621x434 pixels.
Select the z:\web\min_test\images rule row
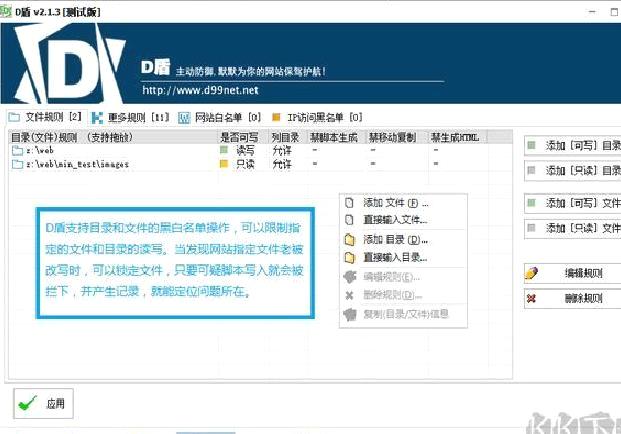click(260, 164)
